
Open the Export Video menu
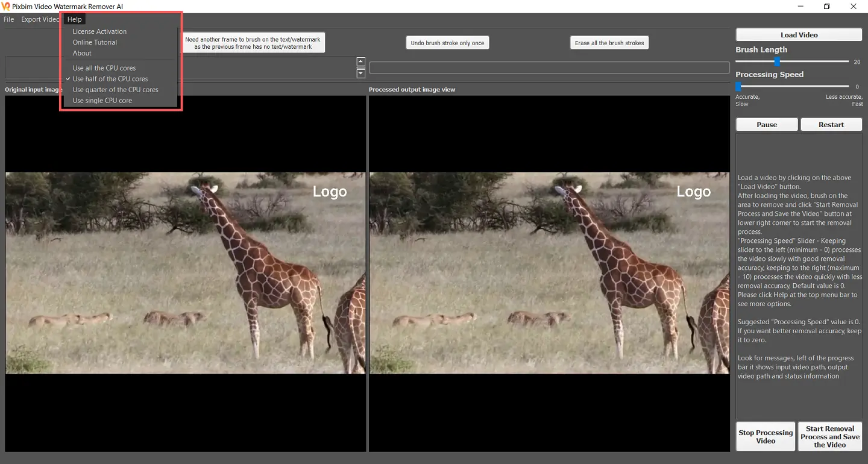[40, 19]
